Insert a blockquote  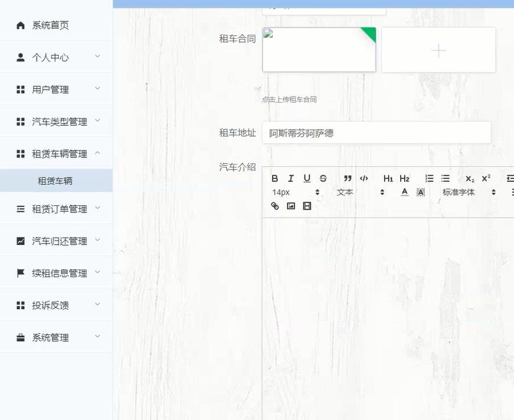pos(348,178)
